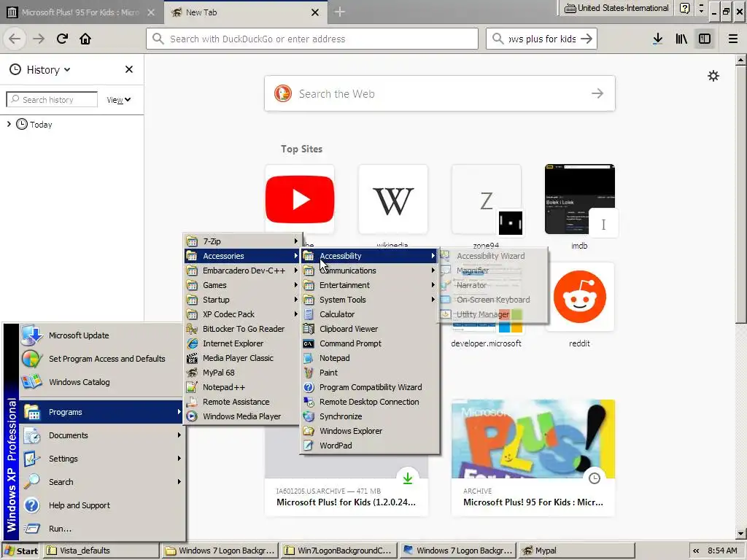Expand Documents in Start menu
This screenshot has width=747, height=560.
pos(101,435)
